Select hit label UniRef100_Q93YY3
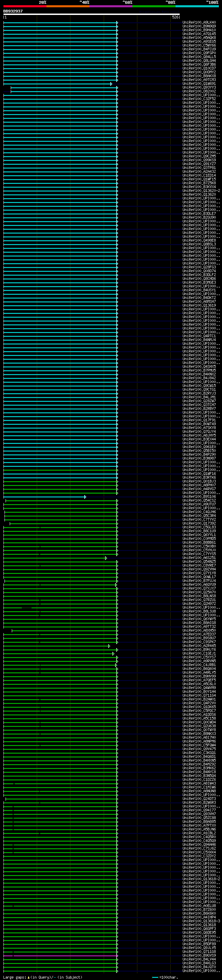The width and height of the screenshot is (222, 980). pyautogui.click(x=199, y=88)
